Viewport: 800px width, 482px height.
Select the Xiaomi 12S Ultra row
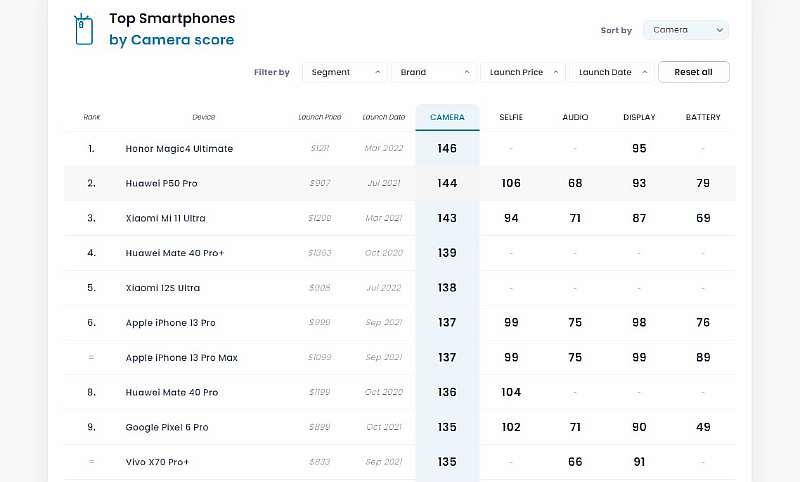point(163,288)
